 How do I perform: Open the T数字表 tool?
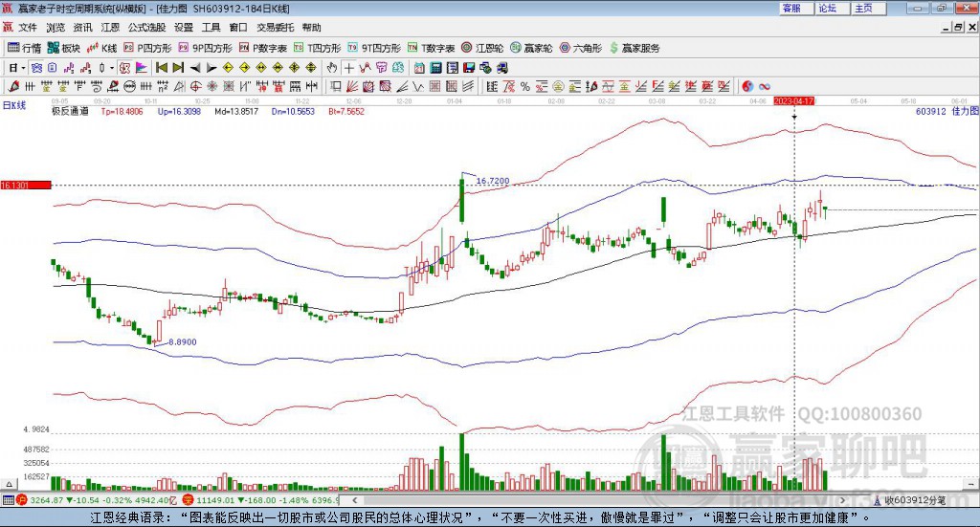(432, 48)
